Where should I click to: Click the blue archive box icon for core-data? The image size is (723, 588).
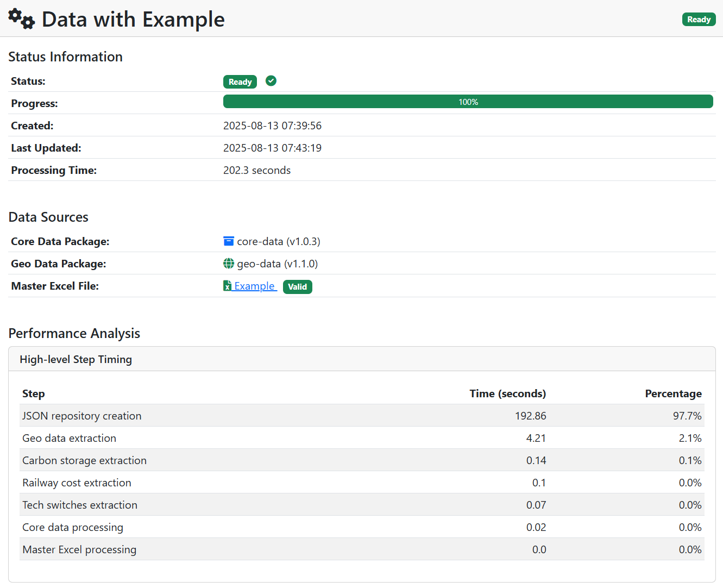(229, 241)
